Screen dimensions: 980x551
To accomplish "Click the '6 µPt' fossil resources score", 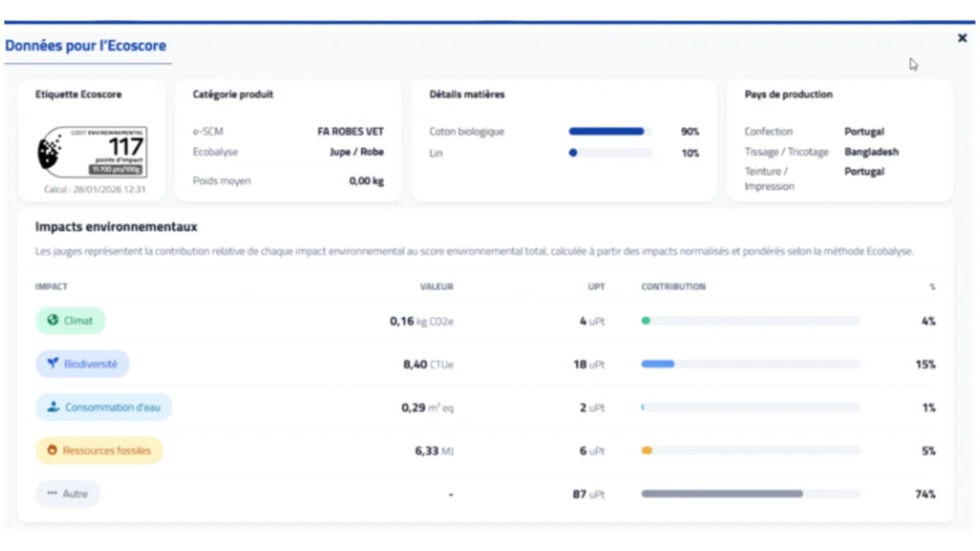I will pos(591,451).
